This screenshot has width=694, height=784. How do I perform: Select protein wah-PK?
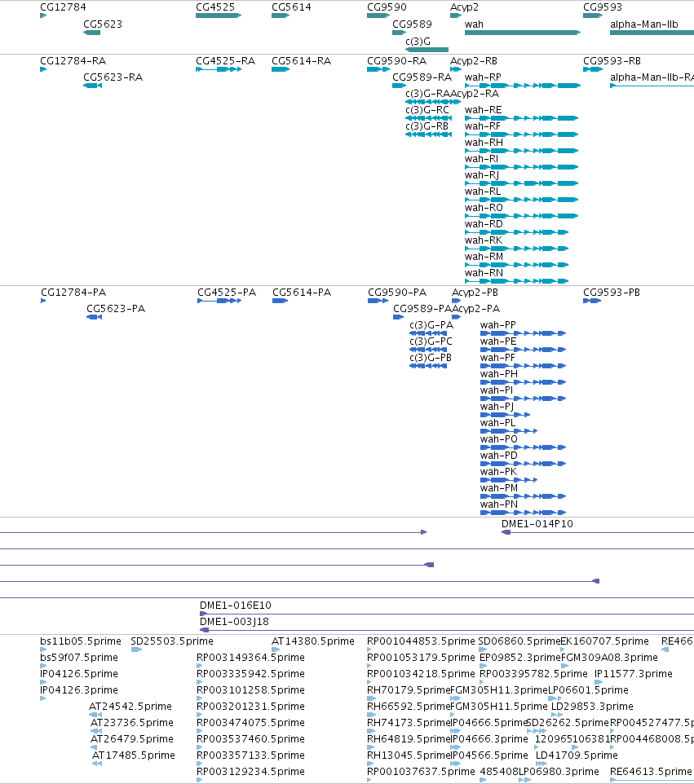tap(499, 472)
